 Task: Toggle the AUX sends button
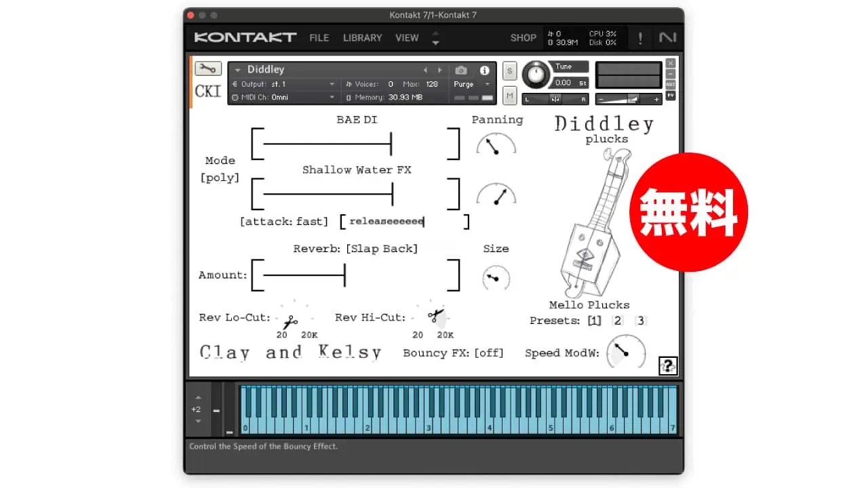670,85
